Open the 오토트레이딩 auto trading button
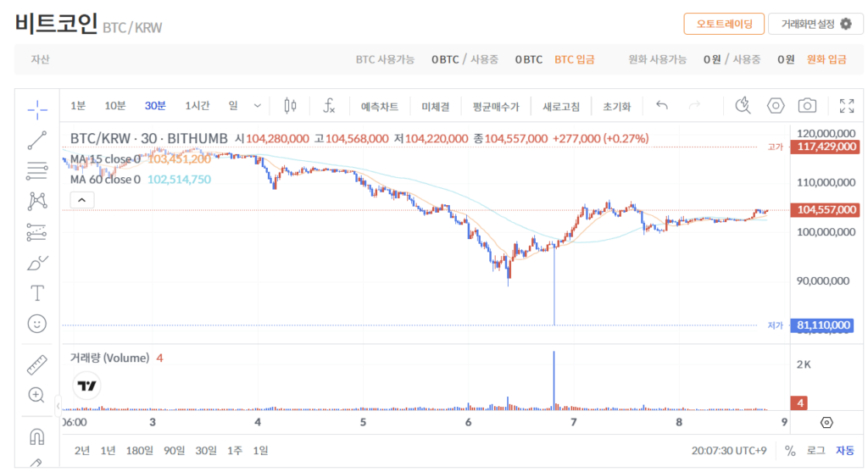The width and height of the screenshot is (868, 472). coord(724,24)
